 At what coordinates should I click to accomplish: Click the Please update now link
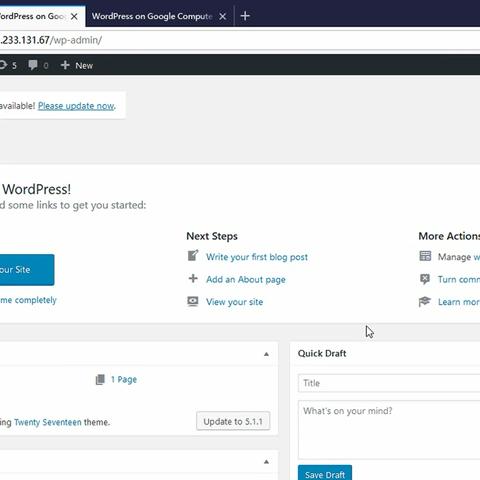pyautogui.click(x=76, y=106)
